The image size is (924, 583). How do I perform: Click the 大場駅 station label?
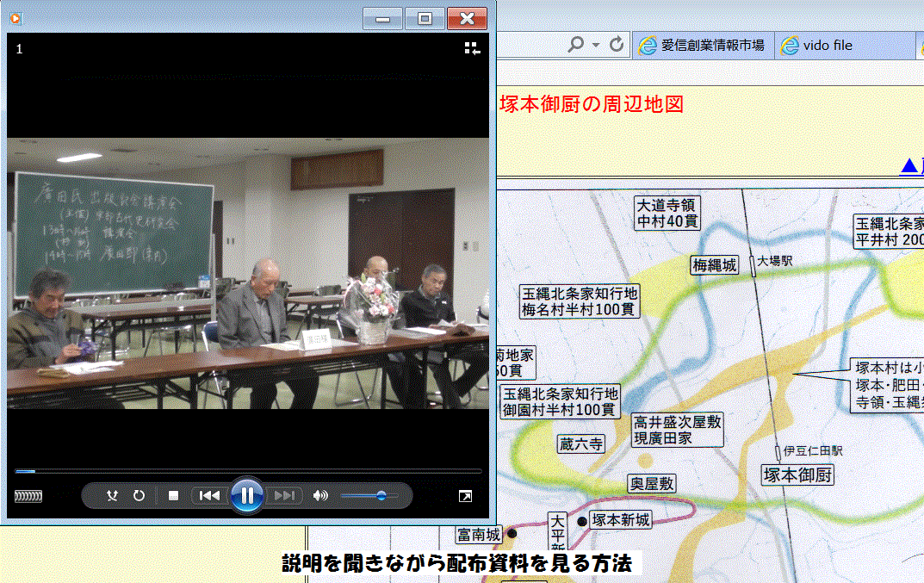click(x=775, y=261)
